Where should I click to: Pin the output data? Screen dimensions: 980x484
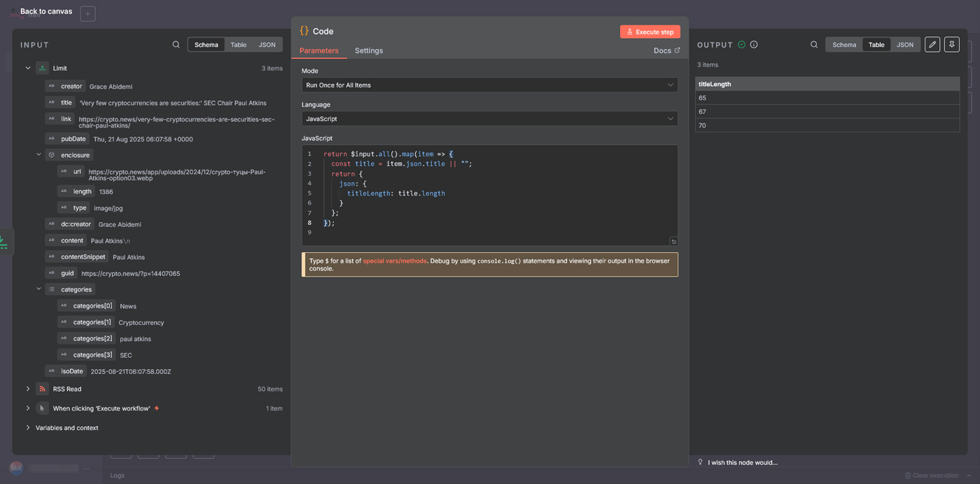tap(951, 45)
